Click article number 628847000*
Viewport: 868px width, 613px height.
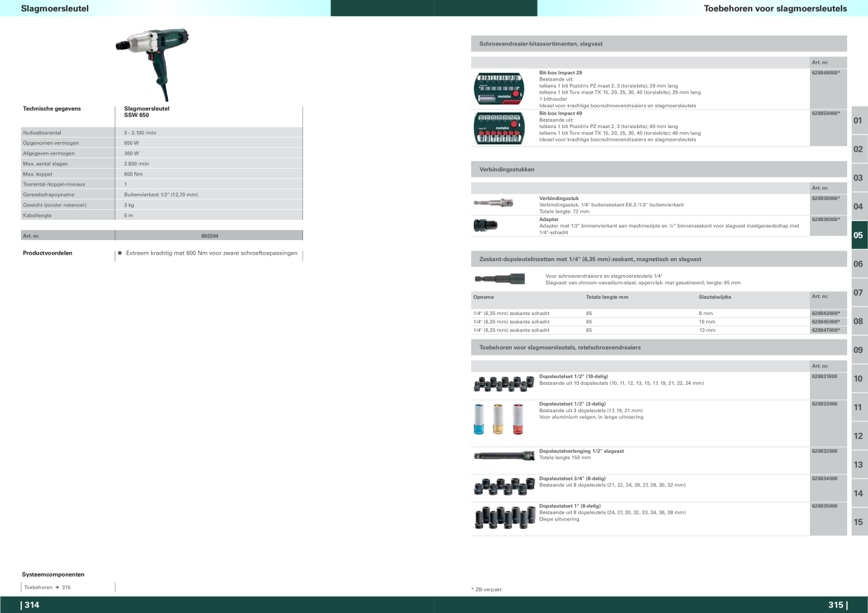coord(826,330)
